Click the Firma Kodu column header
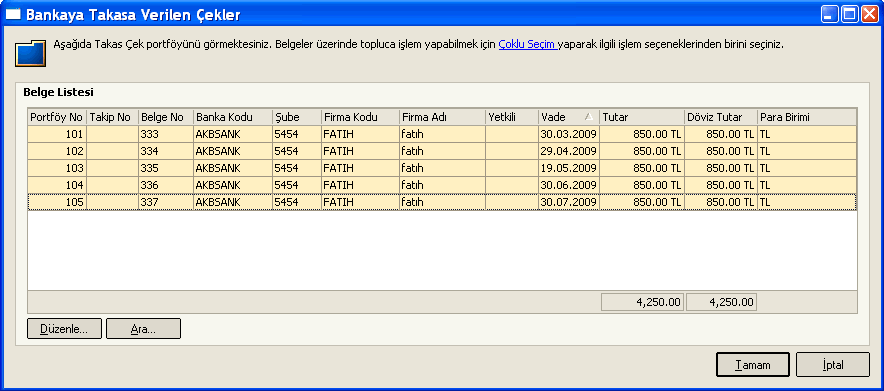884x391 pixels. [x=360, y=117]
